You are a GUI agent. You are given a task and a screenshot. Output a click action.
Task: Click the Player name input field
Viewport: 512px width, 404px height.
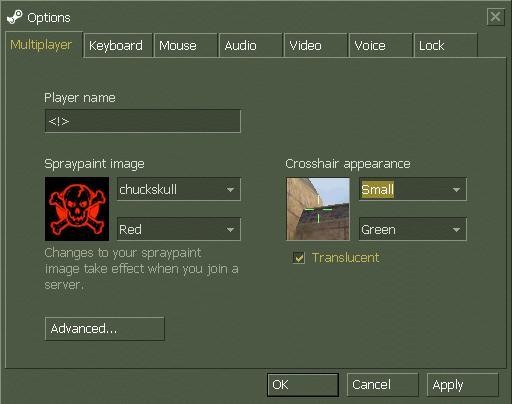(143, 121)
